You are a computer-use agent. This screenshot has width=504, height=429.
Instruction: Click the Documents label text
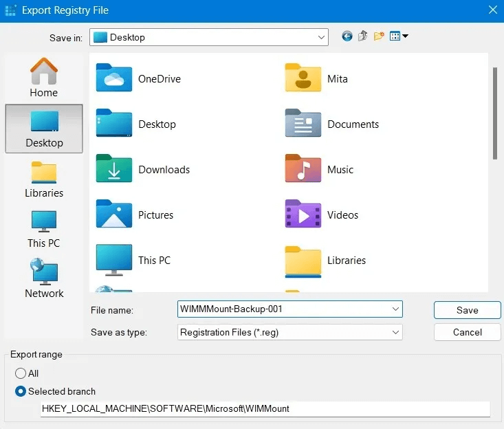click(353, 124)
